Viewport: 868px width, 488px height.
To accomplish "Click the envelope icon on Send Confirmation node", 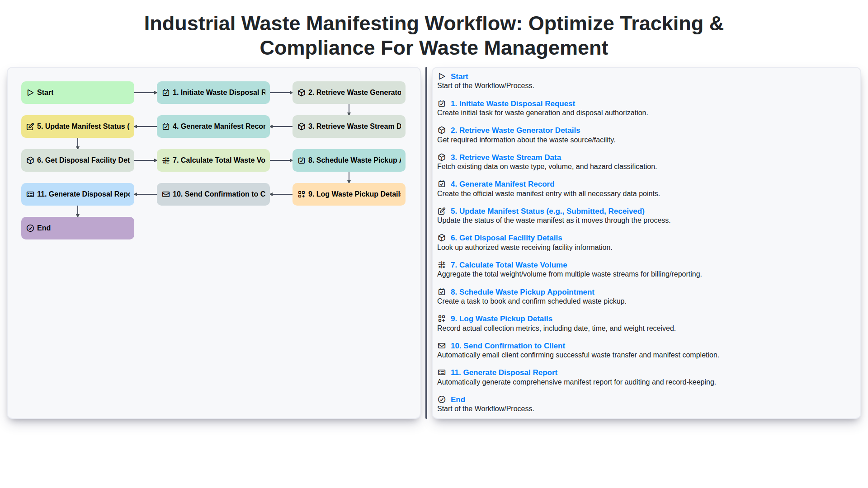I will coord(166,194).
